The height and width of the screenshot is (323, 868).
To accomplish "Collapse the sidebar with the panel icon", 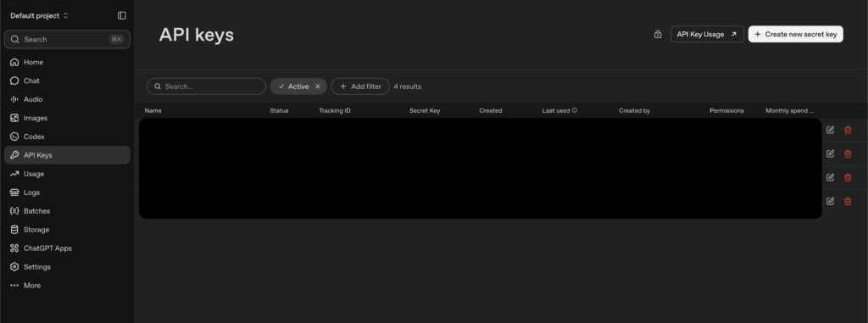I will (x=122, y=15).
